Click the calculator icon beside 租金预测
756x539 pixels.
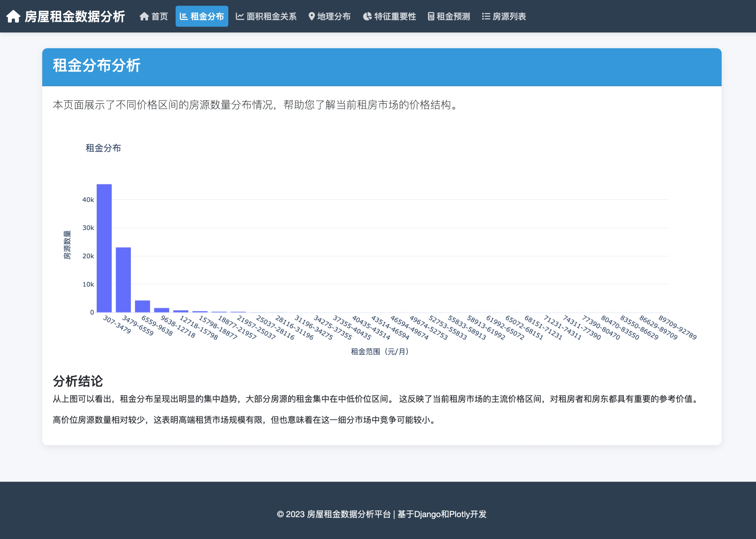[x=431, y=16]
